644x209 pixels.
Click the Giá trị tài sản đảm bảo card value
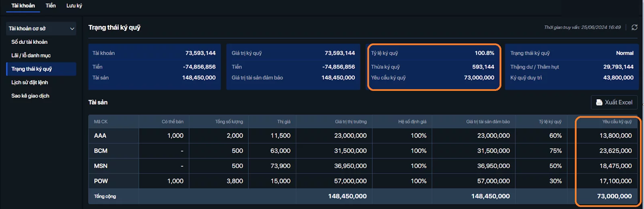tap(338, 78)
